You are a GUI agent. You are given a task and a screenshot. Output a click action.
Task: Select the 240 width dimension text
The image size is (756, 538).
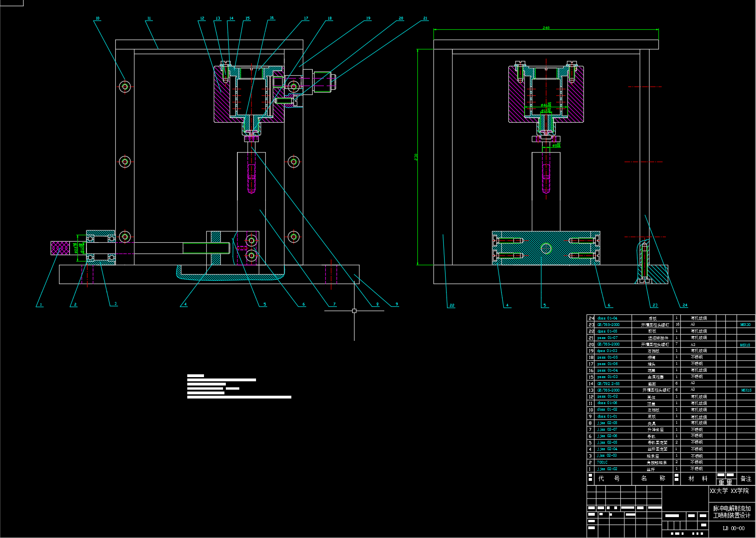tap(546, 28)
